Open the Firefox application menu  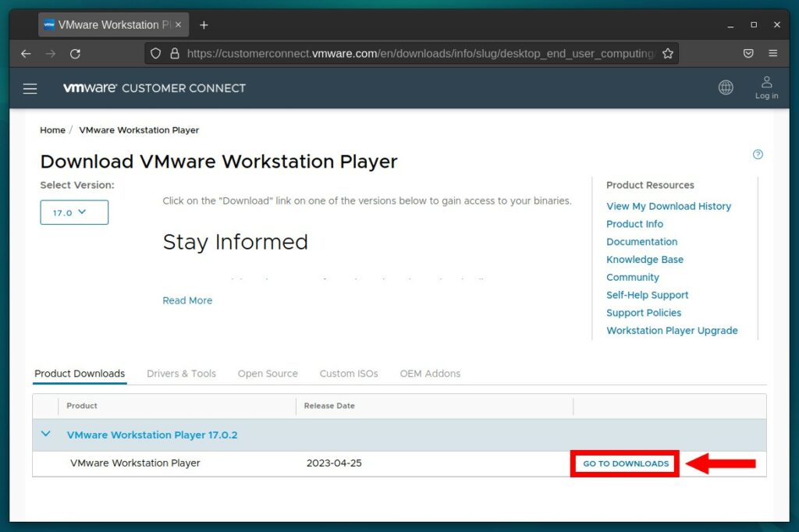coord(773,54)
